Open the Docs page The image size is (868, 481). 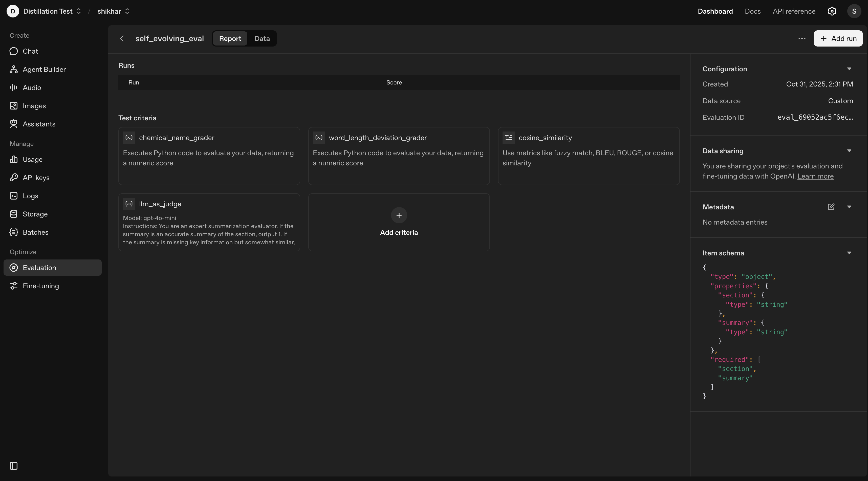752,11
